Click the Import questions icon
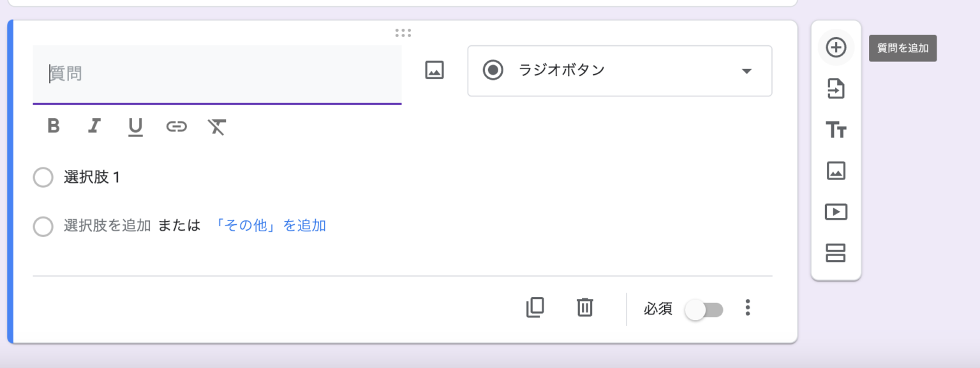This screenshot has height=368, width=980. [x=836, y=89]
